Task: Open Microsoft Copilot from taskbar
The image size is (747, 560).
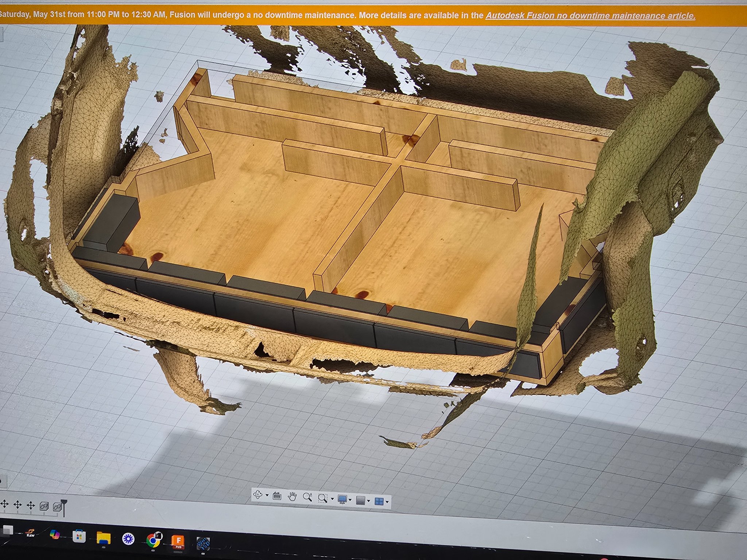Action: click(x=55, y=535)
